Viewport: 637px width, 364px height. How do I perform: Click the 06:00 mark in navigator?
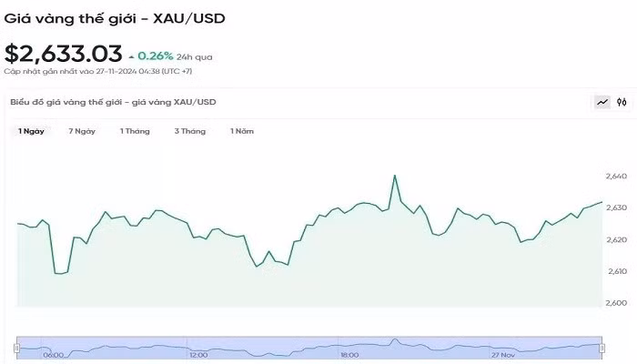pos(53,354)
